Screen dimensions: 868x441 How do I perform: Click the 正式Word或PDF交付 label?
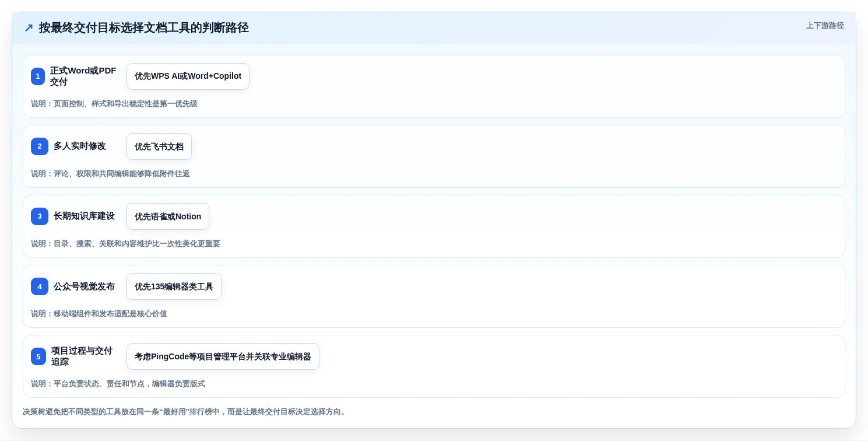(x=83, y=76)
